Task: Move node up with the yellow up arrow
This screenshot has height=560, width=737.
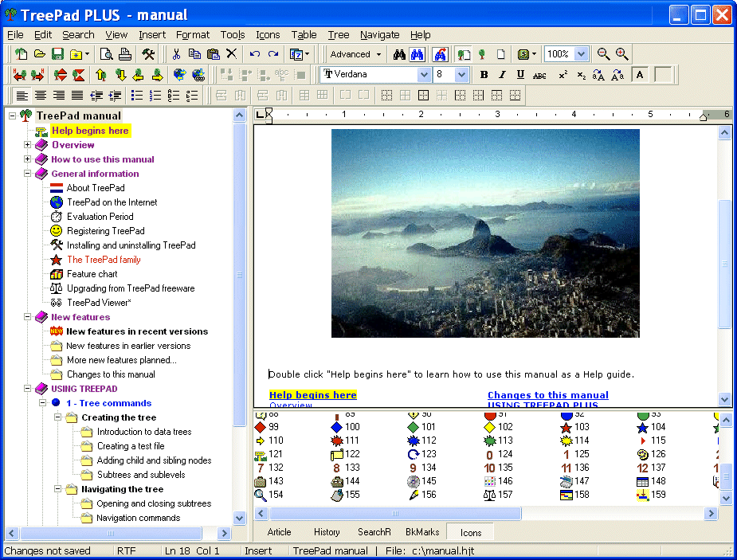Action: [100, 74]
